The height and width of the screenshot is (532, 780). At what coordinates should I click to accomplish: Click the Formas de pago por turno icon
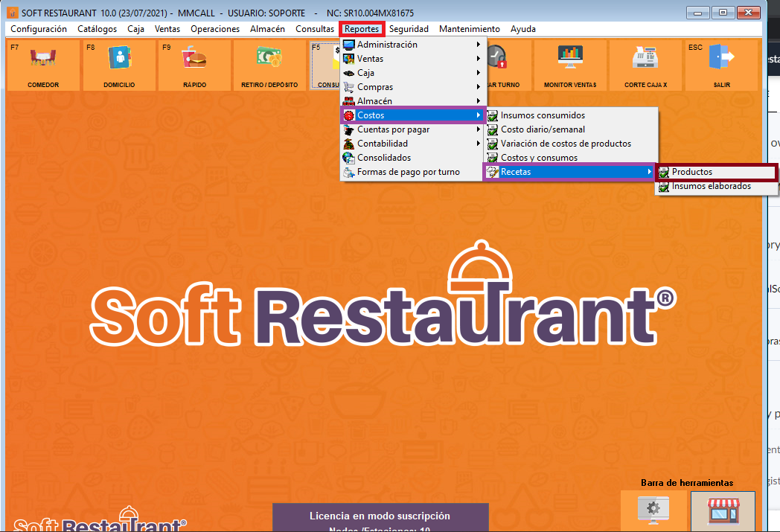click(x=349, y=172)
